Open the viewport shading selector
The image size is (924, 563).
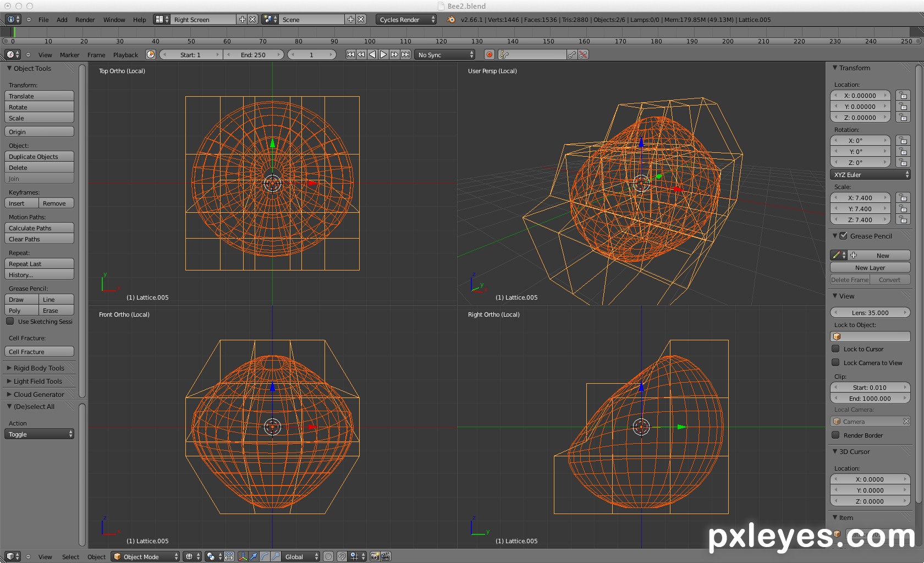click(192, 556)
